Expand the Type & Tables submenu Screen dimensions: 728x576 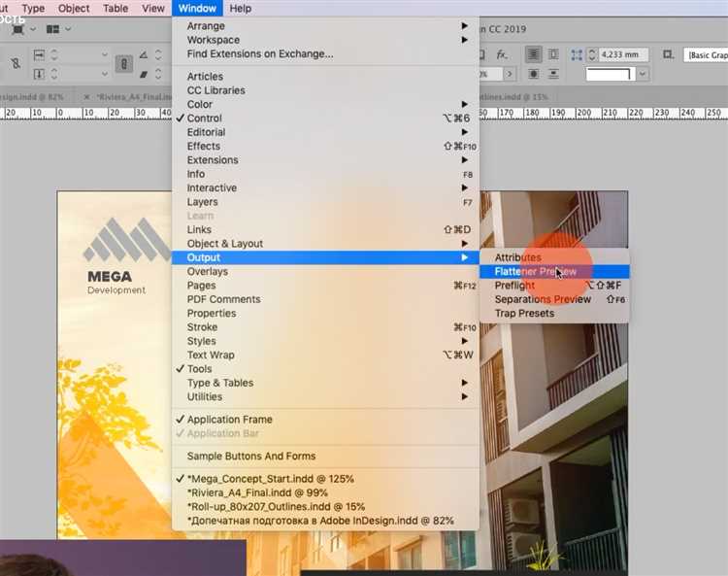(x=219, y=383)
